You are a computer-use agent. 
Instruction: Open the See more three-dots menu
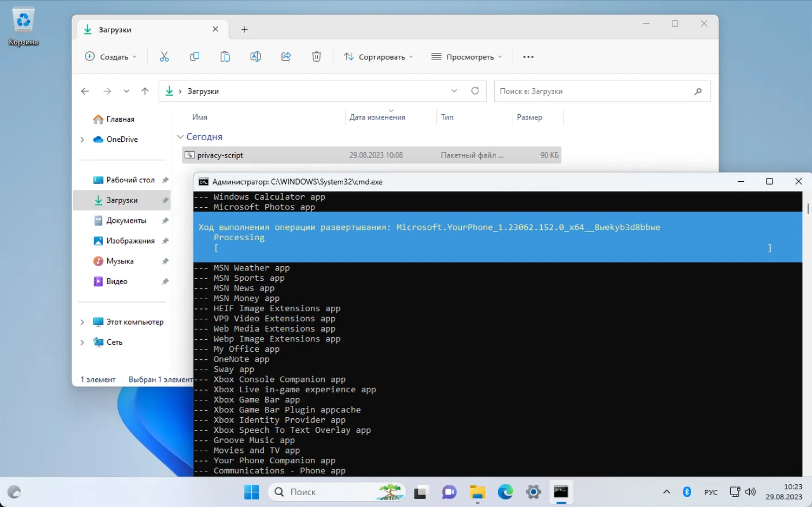click(x=528, y=57)
